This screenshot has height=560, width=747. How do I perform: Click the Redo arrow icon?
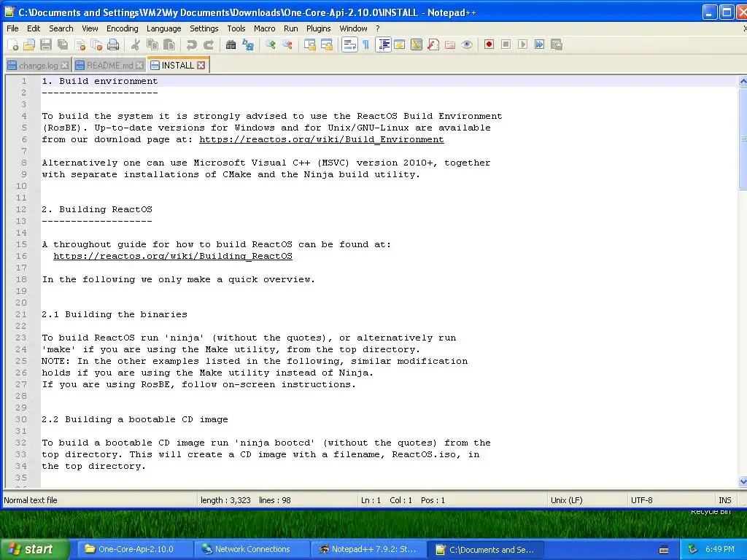coord(208,44)
